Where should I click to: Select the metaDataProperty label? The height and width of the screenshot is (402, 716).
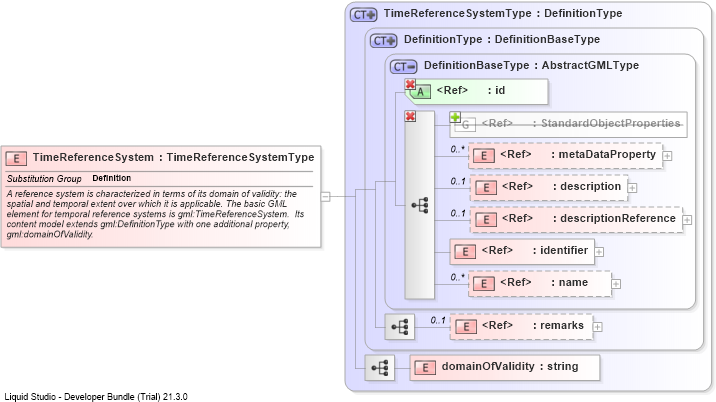tap(578, 154)
